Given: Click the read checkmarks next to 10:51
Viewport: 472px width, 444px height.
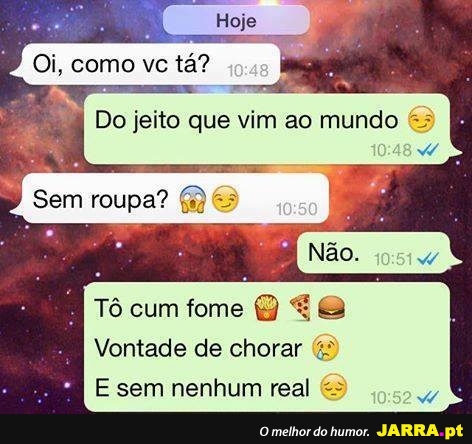Looking at the screenshot, I should [x=428, y=258].
